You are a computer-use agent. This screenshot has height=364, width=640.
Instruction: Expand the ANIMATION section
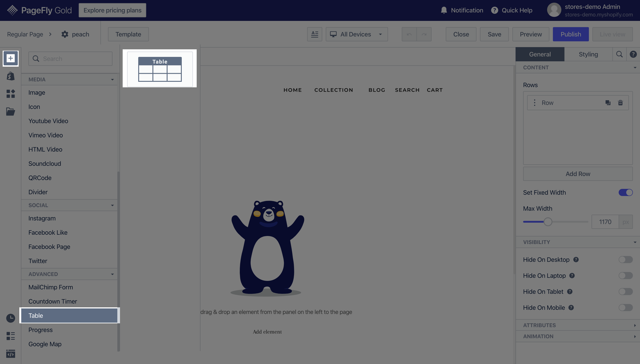point(578,336)
